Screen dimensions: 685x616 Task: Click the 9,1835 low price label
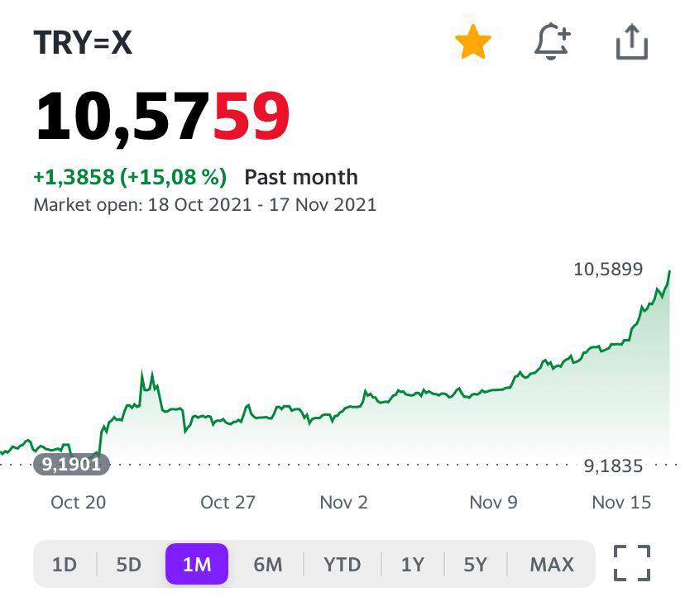click(613, 466)
